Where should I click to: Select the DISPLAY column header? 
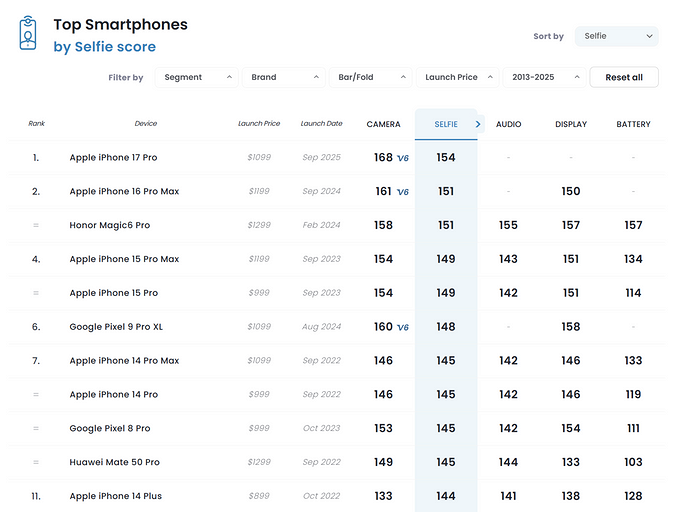coord(571,125)
